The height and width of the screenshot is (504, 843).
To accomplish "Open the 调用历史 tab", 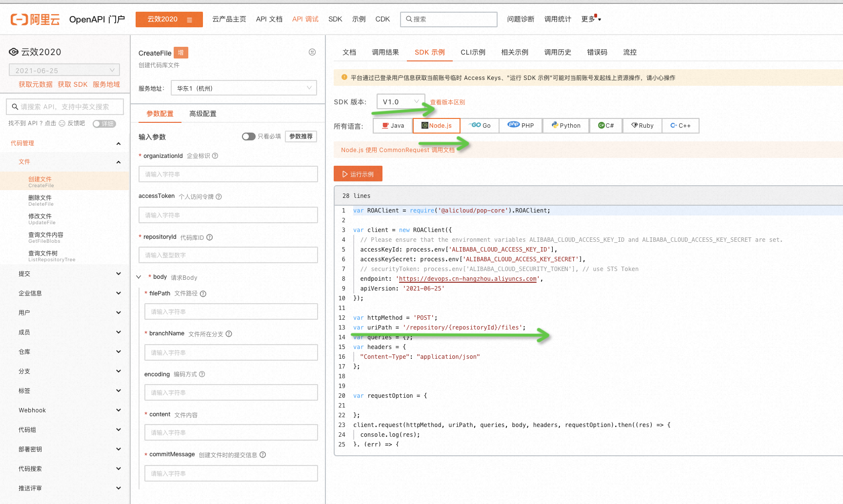I will [558, 52].
